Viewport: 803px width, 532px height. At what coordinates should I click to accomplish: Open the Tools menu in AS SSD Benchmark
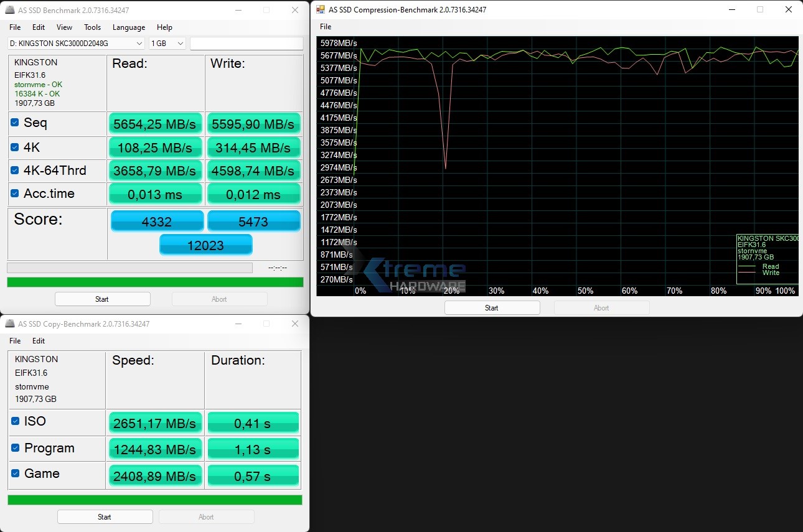click(92, 27)
